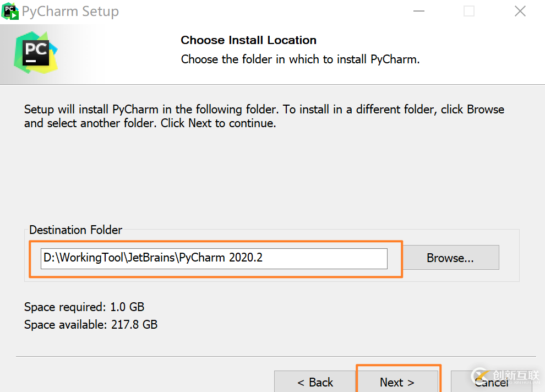The image size is (545, 392).
Task: Click the PC logo in the header banner
Action: (35, 52)
